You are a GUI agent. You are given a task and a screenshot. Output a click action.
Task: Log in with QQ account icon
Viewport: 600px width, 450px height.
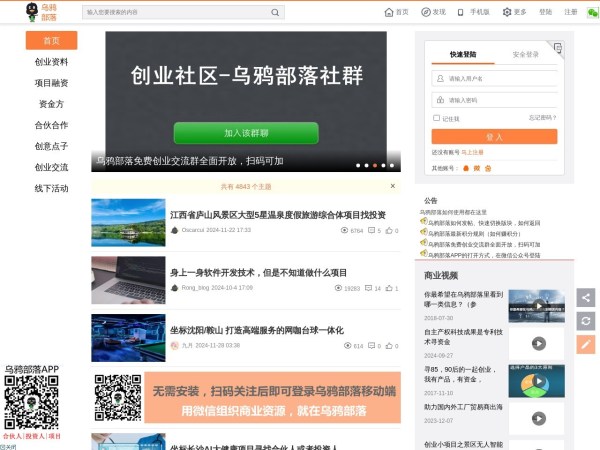(465, 168)
